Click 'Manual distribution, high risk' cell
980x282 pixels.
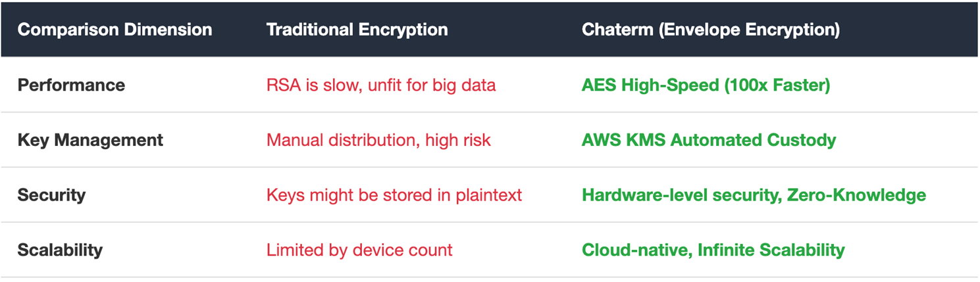click(378, 140)
